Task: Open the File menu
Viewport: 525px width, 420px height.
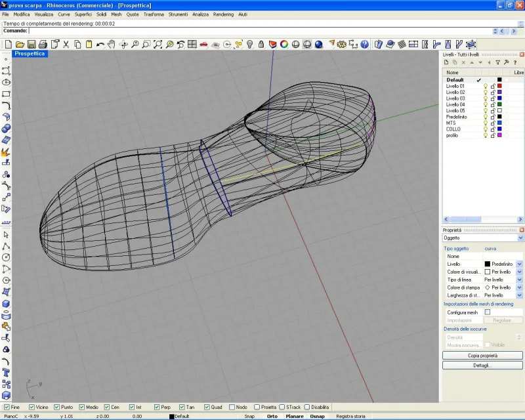Action: (5, 14)
